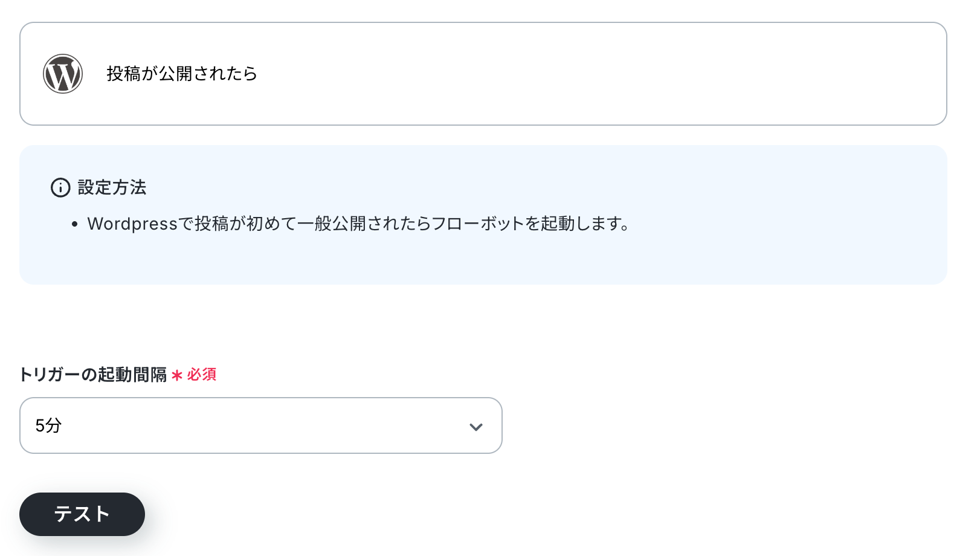The height and width of the screenshot is (556, 980).
Task: Click the empty area inside the interval select box
Action: [x=260, y=425]
